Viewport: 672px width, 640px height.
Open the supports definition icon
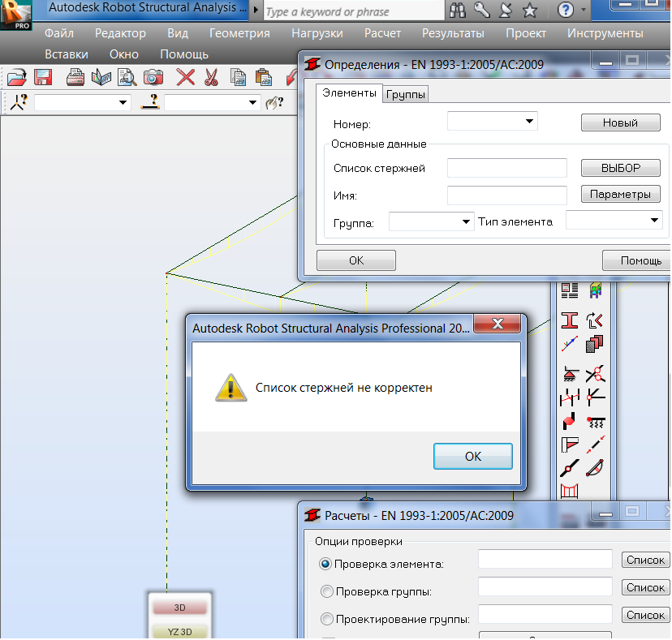pyautogui.click(x=570, y=375)
